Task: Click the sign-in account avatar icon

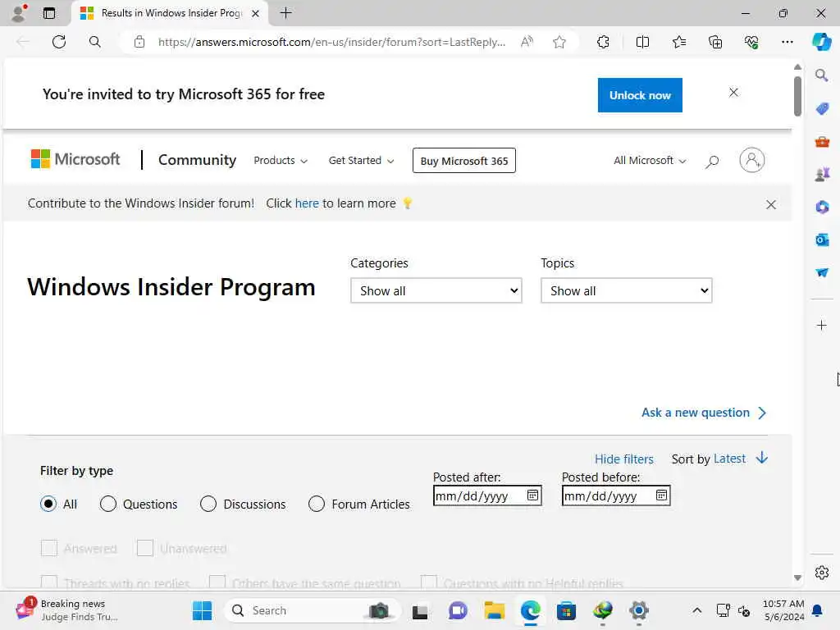Action: (752, 160)
